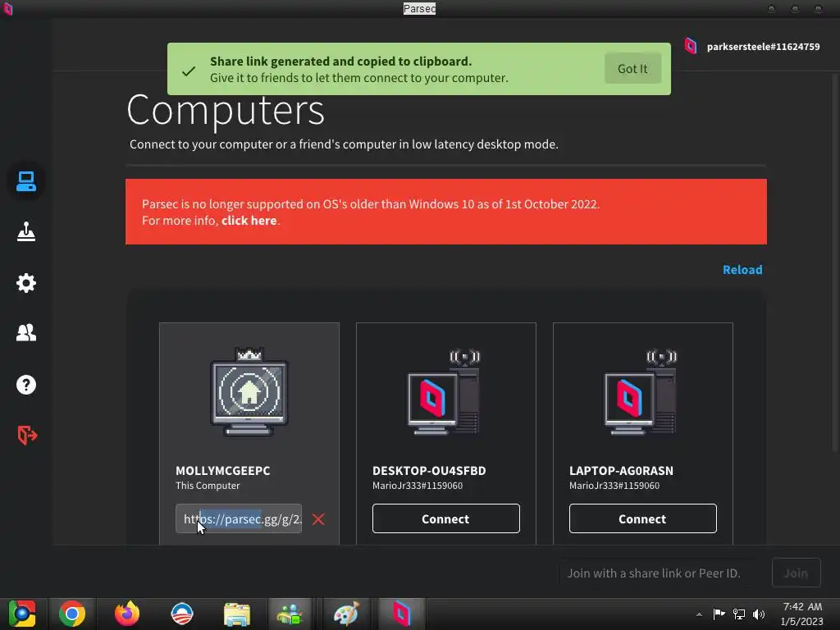Click the vertical scrollbar on the right
This screenshot has height=630, width=840.
click(x=834, y=262)
